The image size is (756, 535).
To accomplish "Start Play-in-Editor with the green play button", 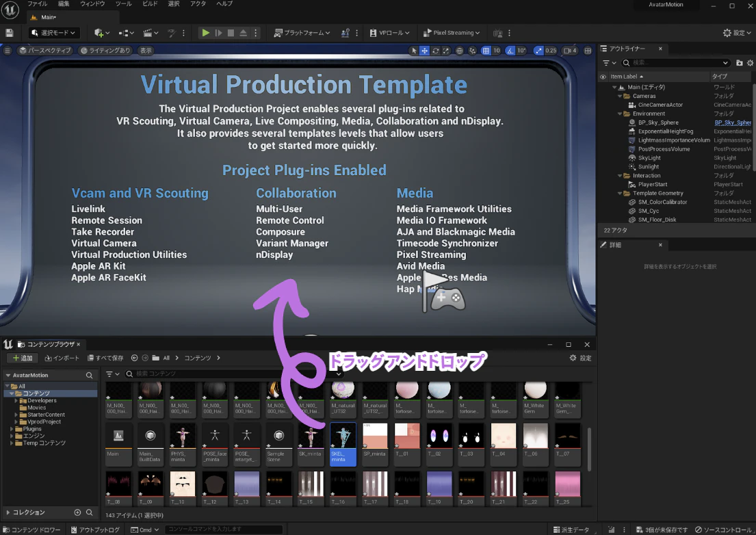I will (x=205, y=33).
